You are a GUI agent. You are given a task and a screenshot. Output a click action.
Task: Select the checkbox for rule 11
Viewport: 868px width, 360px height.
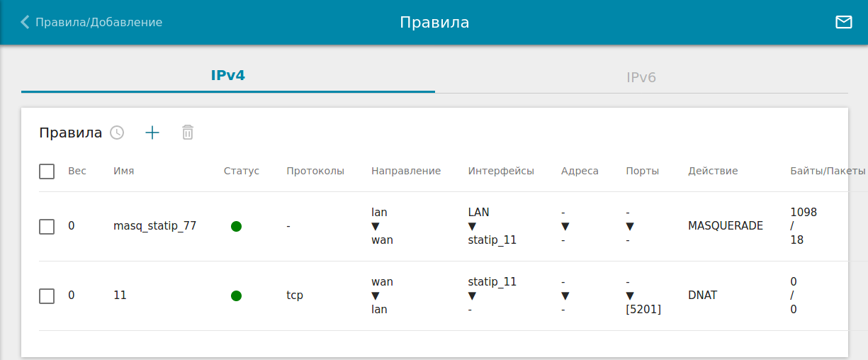tap(47, 296)
